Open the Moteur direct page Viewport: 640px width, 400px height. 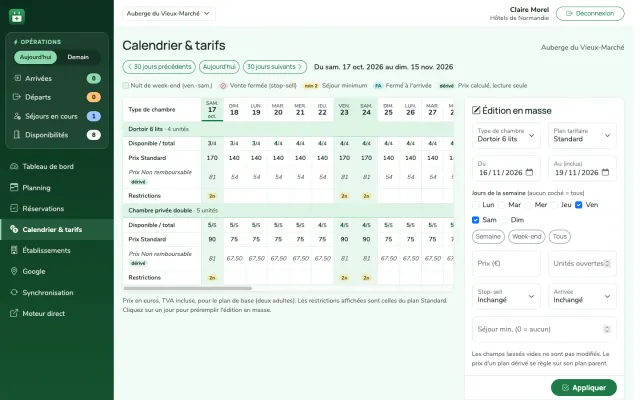pyautogui.click(x=57, y=313)
